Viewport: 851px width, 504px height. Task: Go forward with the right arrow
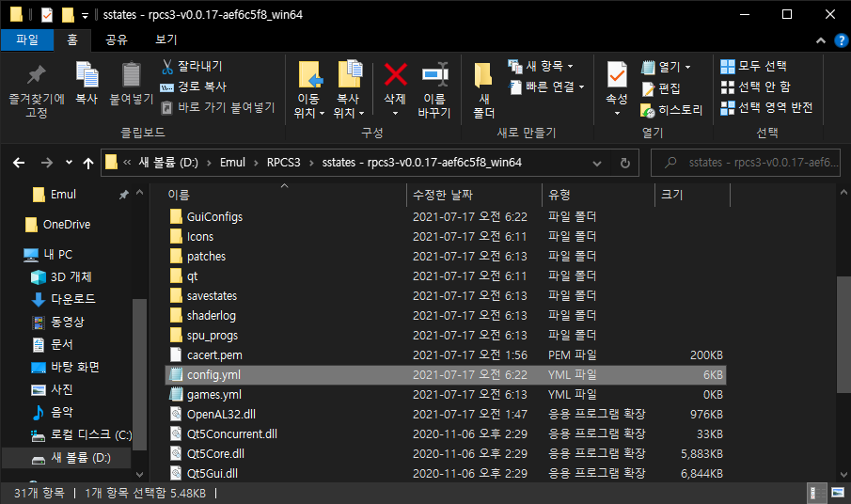47,163
